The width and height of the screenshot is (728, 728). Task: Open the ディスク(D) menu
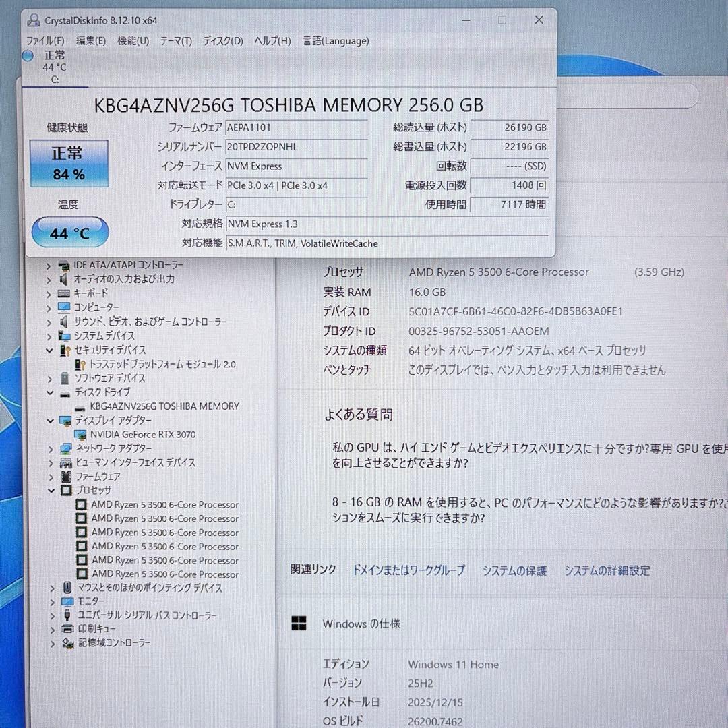[221, 41]
